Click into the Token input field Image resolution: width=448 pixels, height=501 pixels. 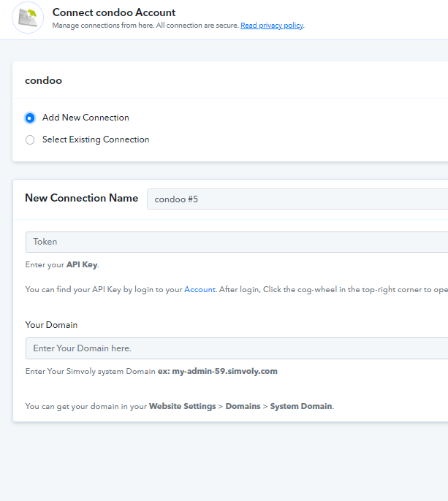(x=237, y=242)
